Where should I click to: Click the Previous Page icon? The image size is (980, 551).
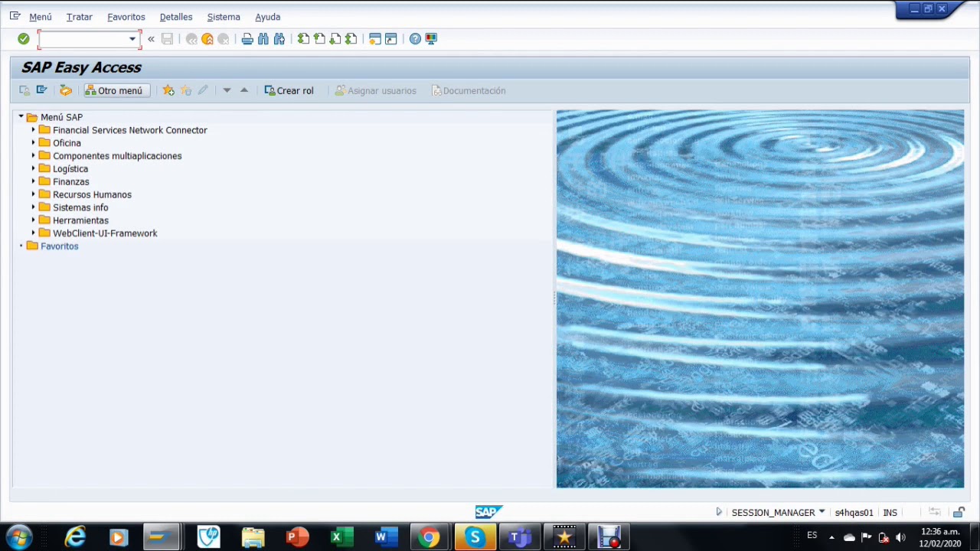(x=319, y=39)
